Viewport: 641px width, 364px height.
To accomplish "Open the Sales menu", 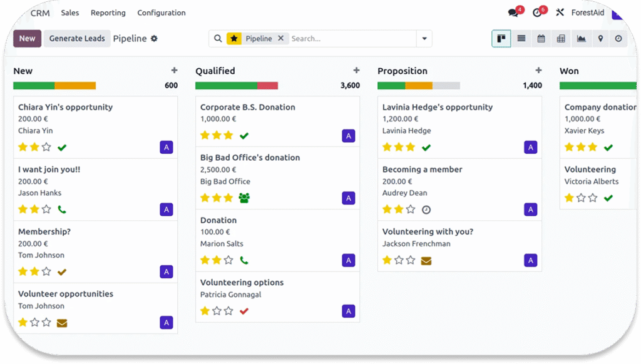I will click(70, 13).
